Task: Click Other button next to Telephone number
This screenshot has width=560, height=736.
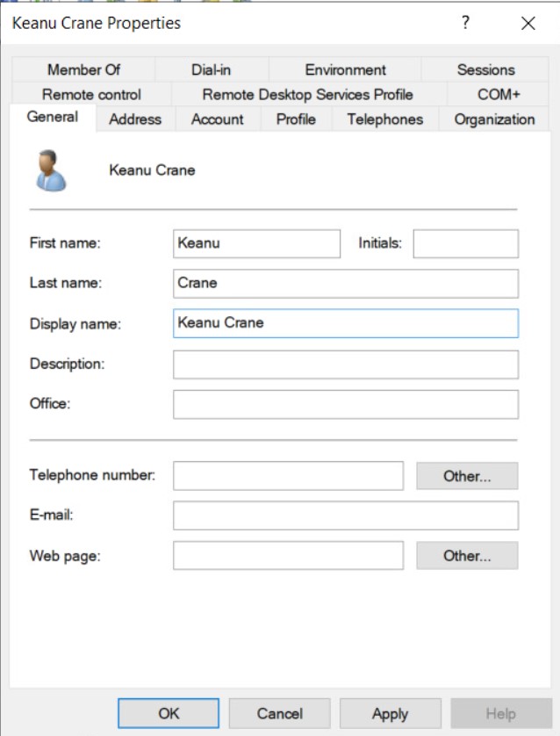Action: (x=467, y=476)
